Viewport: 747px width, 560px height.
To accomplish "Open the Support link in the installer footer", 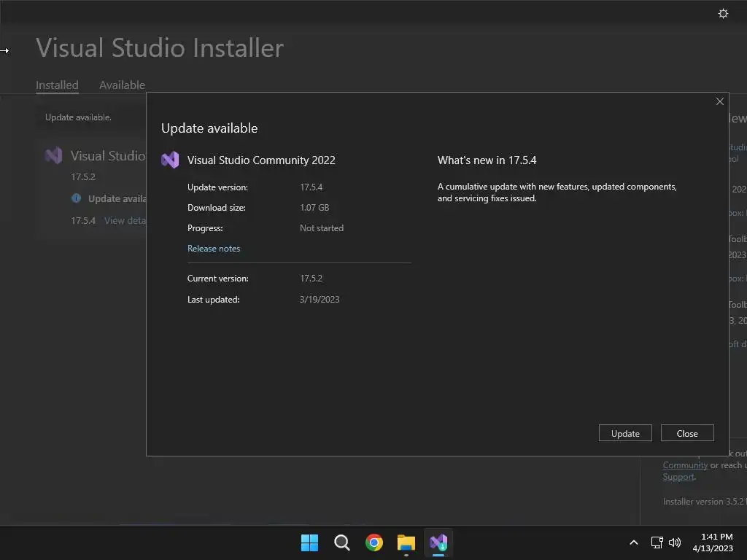I will tap(678, 477).
